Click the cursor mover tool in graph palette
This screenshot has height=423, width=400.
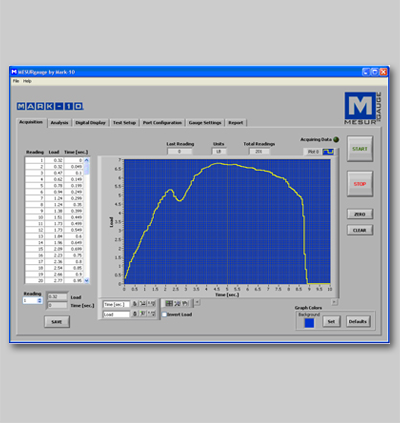point(169,303)
